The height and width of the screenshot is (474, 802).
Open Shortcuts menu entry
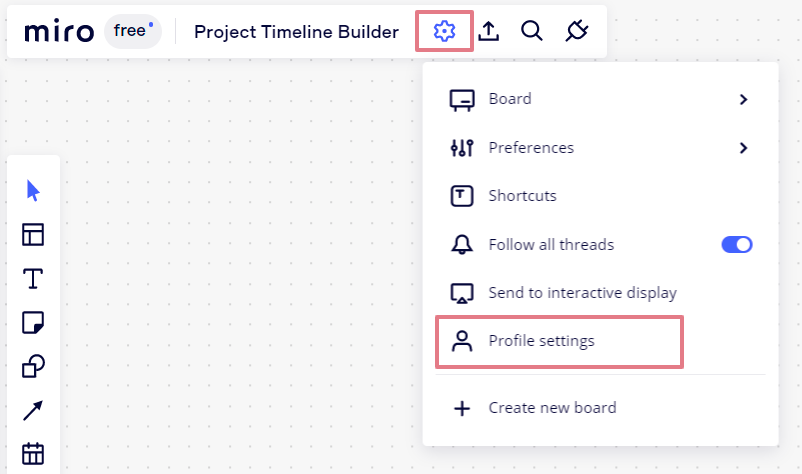tap(522, 196)
